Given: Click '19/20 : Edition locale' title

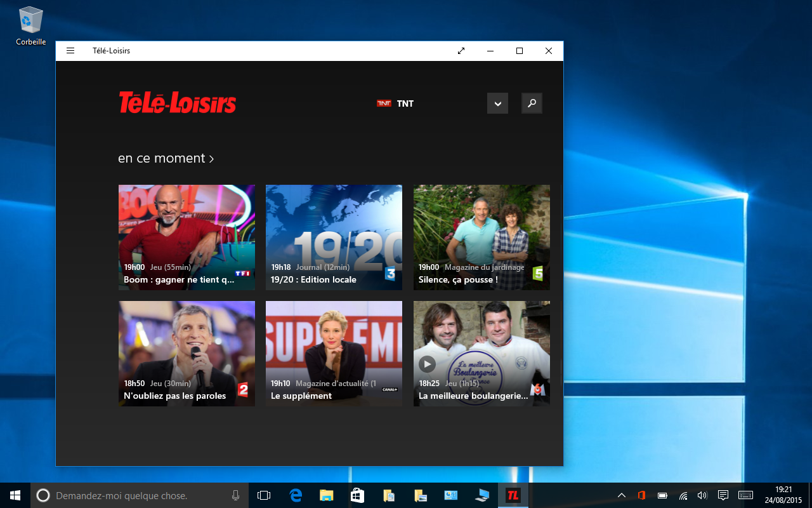Looking at the screenshot, I should click(x=313, y=279).
